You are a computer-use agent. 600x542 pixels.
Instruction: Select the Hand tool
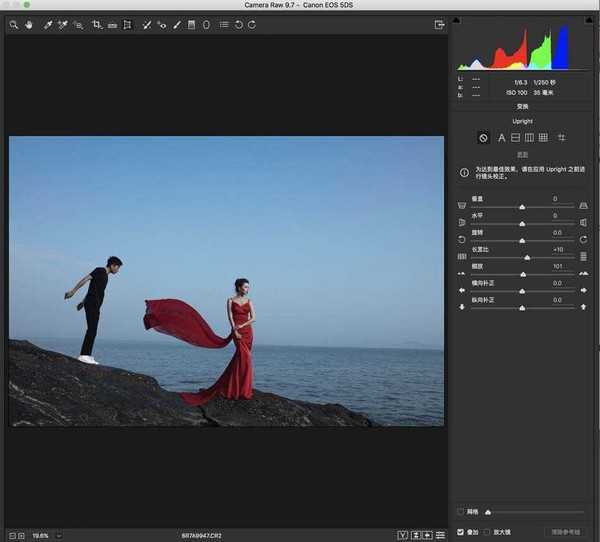pos(29,24)
